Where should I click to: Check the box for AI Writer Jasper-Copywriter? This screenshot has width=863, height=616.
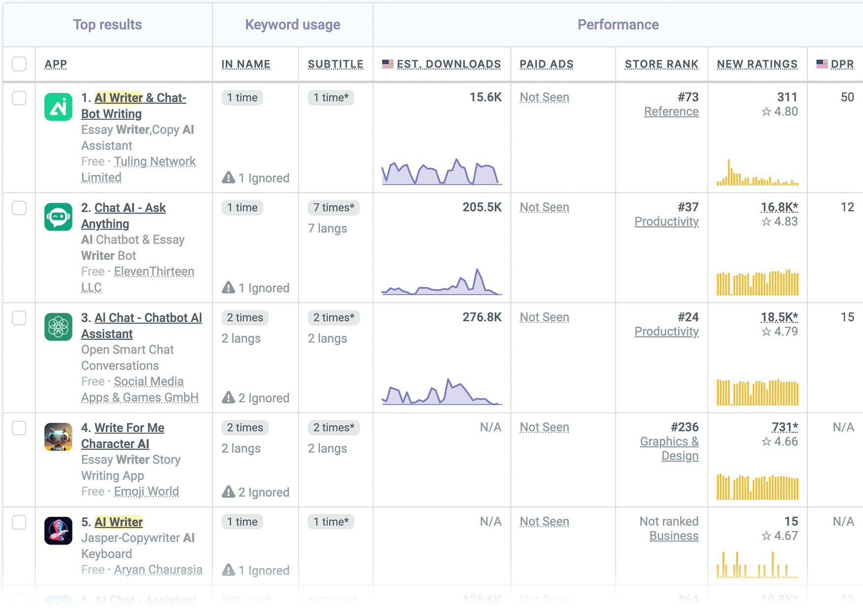click(x=19, y=522)
